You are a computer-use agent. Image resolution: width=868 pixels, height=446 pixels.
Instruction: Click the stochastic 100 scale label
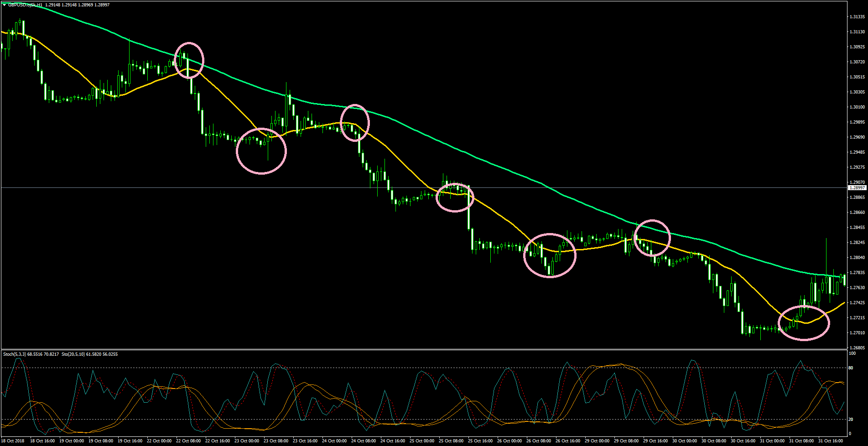(852, 353)
